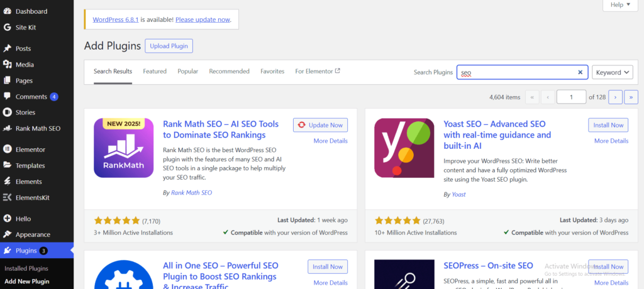Image resolution: width=644 pixels, height=289 pixels.
Task: Click the Rank Math SEO author link
Action: 191,192
